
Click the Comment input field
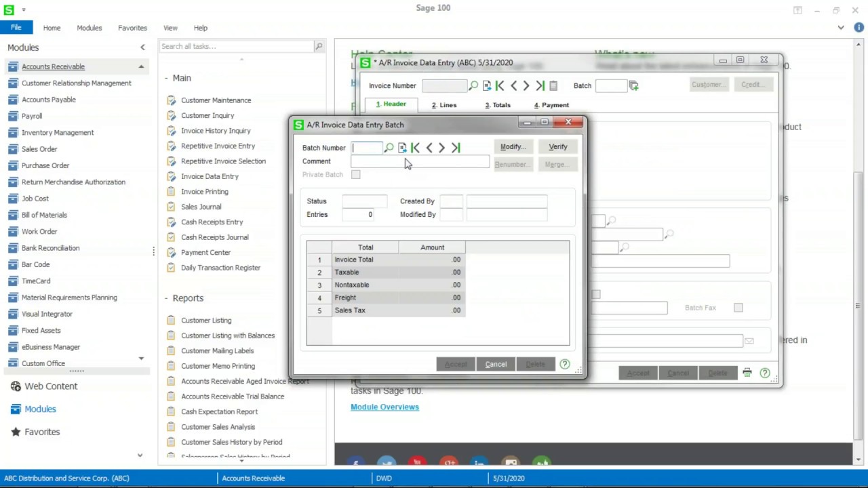[x=420, y=161]
